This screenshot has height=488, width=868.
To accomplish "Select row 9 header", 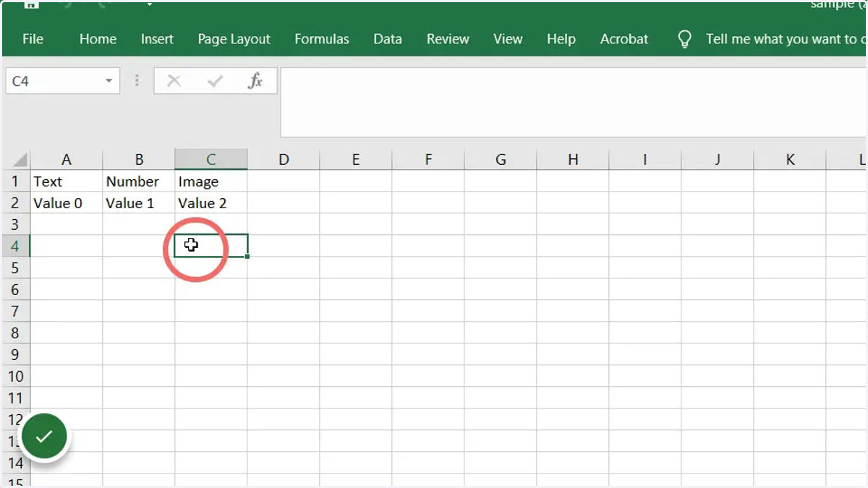I will pyautogui.click(x=16, y=355).
